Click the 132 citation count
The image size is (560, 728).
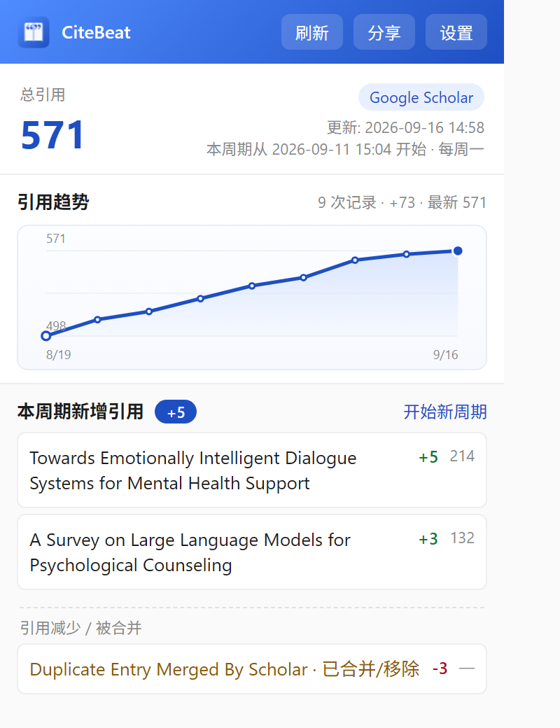(x=462, y=538)
